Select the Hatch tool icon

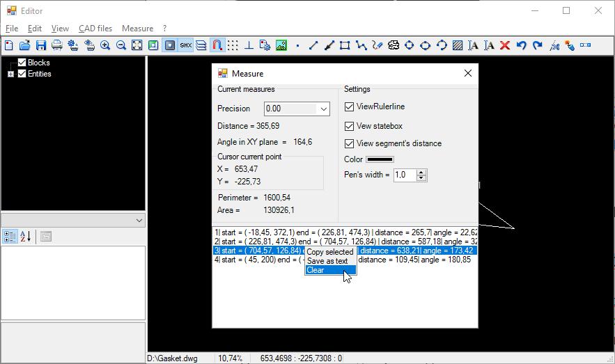458,45
